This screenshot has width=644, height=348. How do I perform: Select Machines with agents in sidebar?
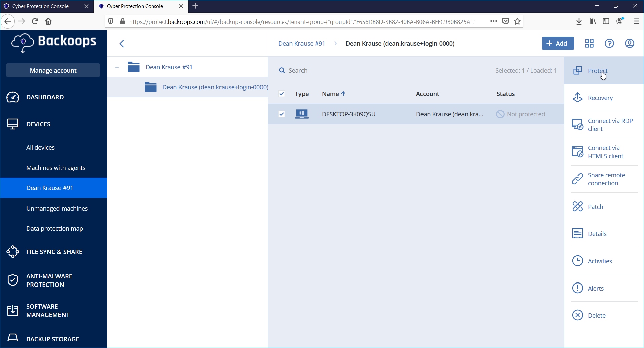point(56,168)
